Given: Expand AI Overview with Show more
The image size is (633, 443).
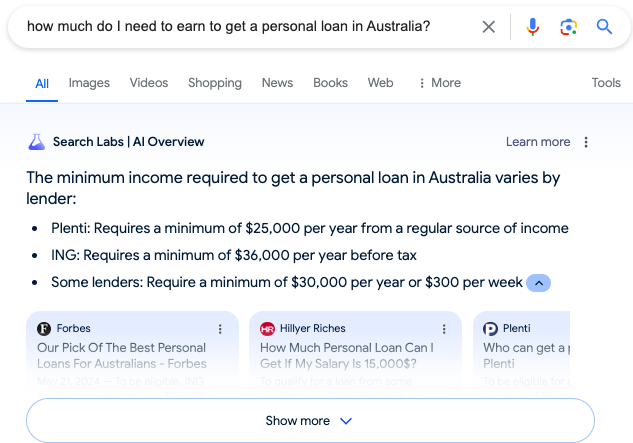Looking at the screenshot, I should coord(310,421).
